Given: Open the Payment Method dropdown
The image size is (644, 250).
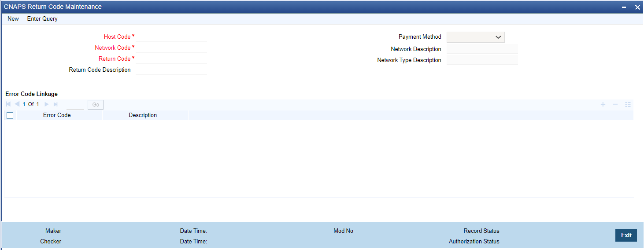Looking at the screenshot, I should tap(476, 37).
